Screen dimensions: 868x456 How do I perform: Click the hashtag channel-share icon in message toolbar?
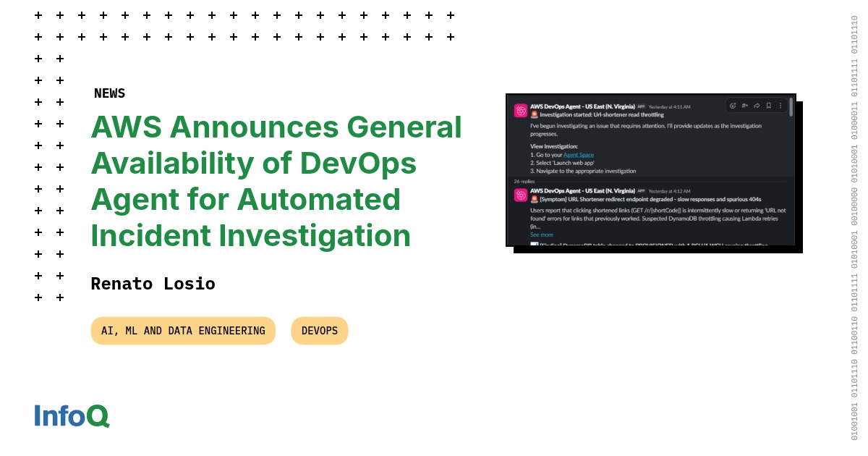[745, 106]
